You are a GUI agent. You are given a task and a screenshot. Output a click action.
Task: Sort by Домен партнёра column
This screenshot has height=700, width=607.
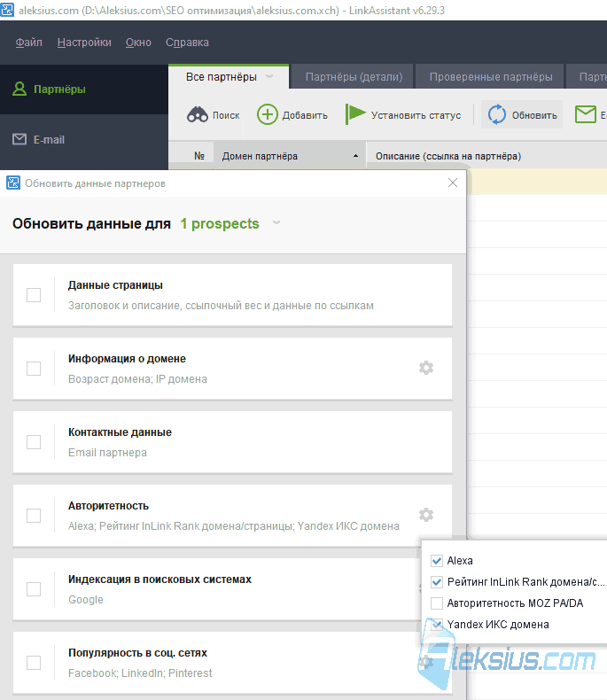290,156
